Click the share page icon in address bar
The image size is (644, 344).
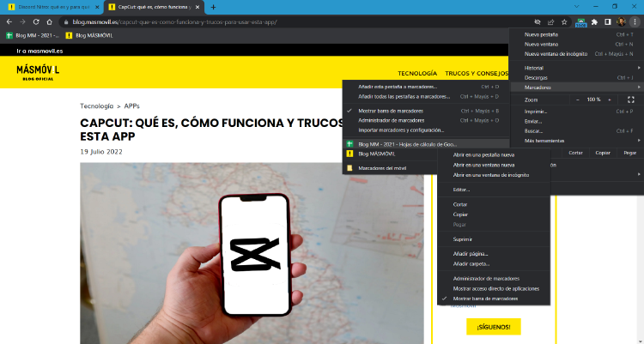(x=550, y=21)
